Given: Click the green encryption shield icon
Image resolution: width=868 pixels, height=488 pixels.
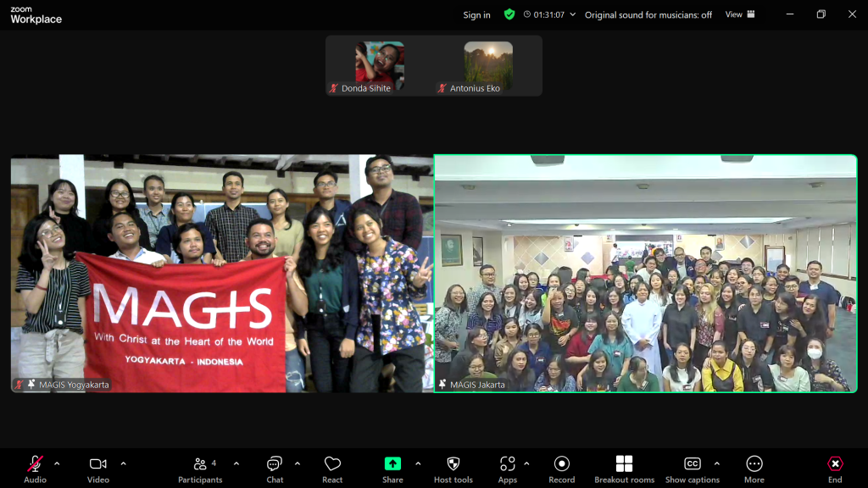Looking at the screenshot, I should (x=509, y=14).
